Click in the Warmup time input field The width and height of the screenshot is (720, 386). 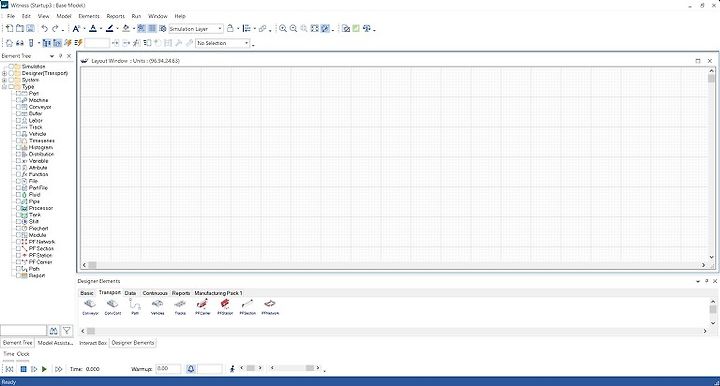(x=168, y=369)
